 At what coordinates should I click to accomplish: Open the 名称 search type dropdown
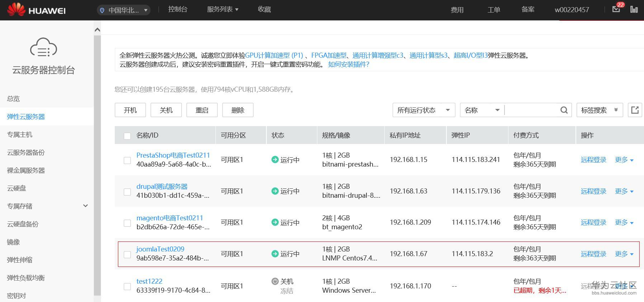482,110
